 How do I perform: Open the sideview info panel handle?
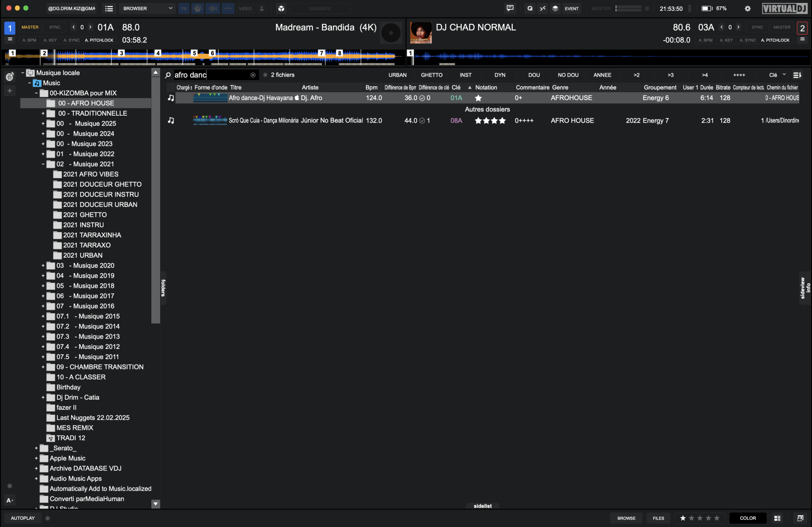pyautogui.click(x=806, y=288)
